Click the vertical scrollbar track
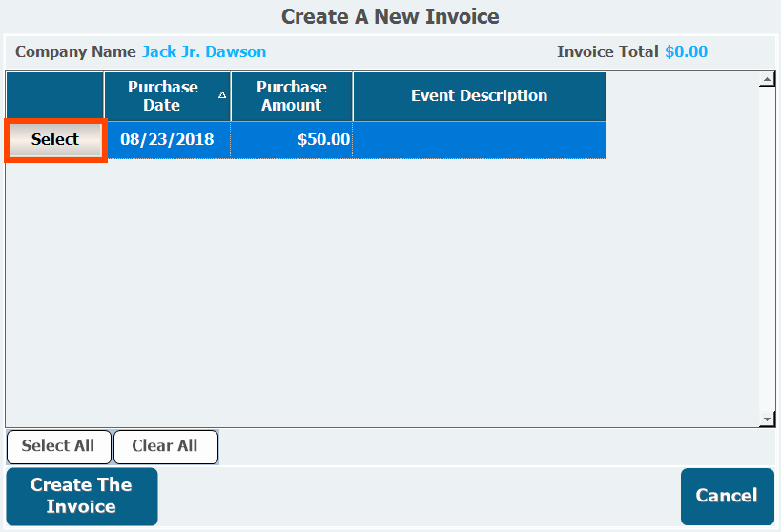The height and width of the screenshot is (532, 781). pos(767,248)
